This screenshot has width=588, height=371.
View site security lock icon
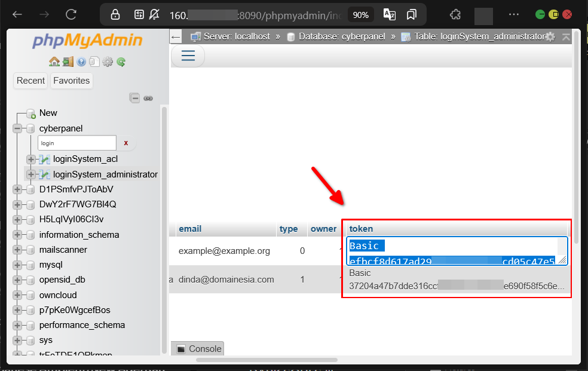(x=115, y=14)
